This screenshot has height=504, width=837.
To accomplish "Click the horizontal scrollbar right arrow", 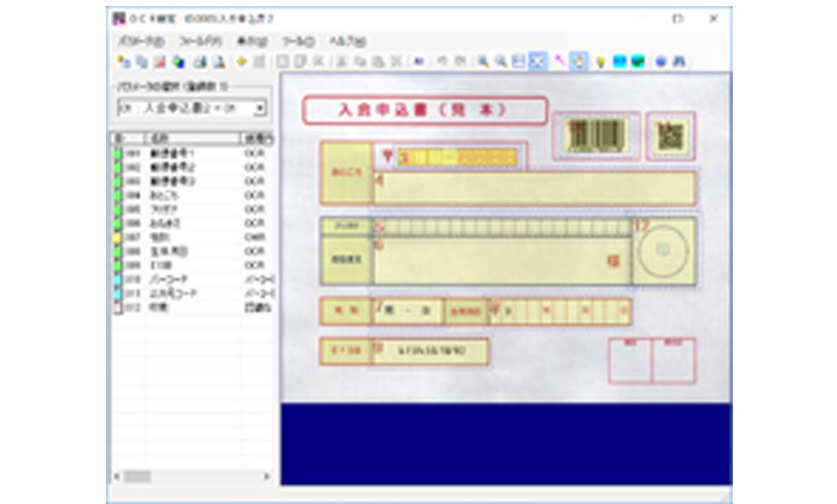I will [267, 476].
